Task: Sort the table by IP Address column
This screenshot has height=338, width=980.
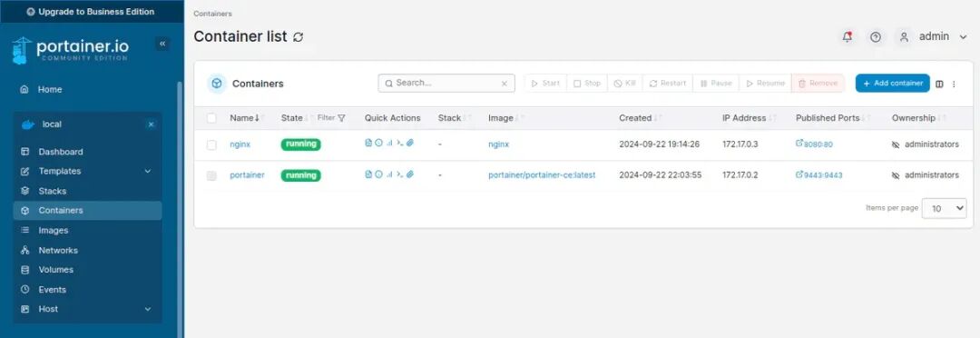Action: [749, 118]
